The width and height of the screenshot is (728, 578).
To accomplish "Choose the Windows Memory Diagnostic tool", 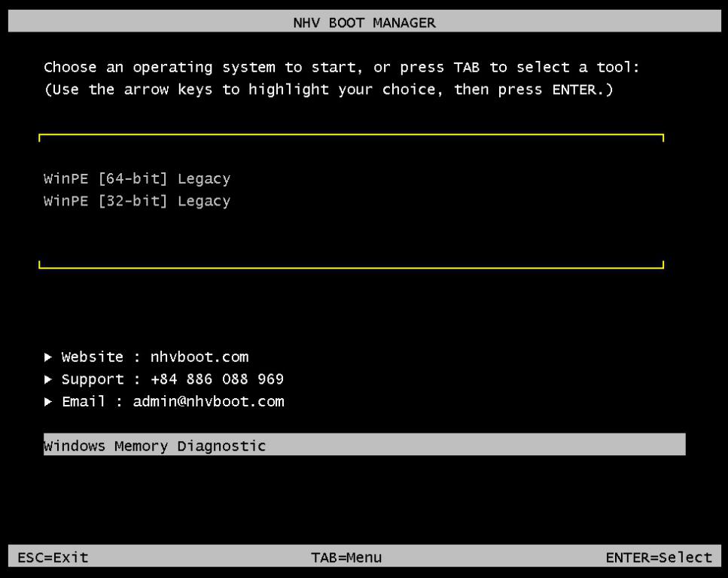I will point(155,446).
